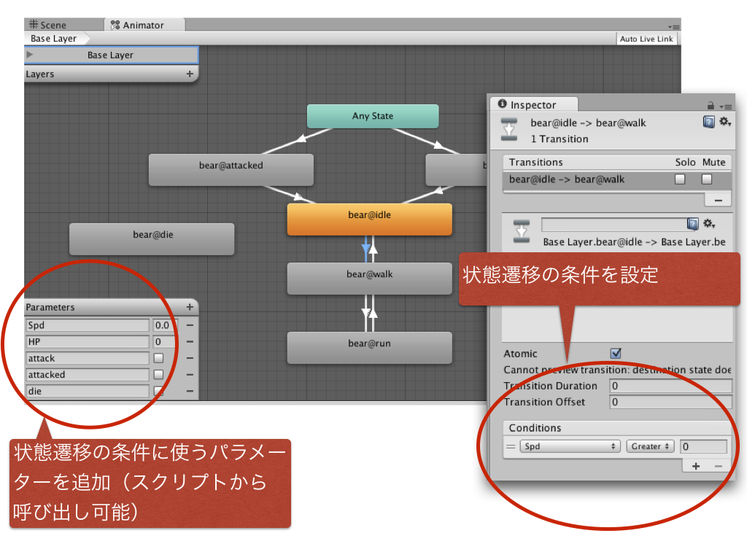This screenshot has height=560, width=747.
Task: Remove the die parameter with its minus
Action: point(190,391)
